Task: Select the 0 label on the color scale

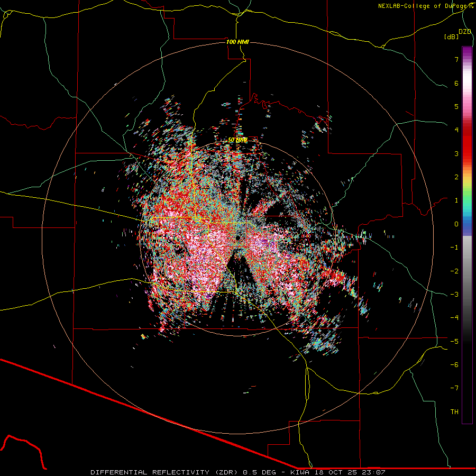Action: (456, 224)
